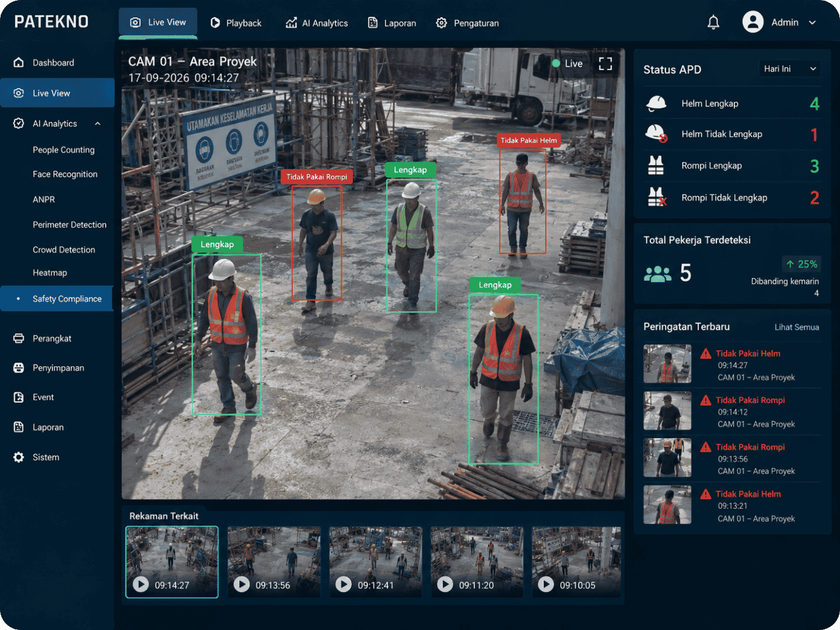
Task: Open ANPR in sidebar
Action: click(x=44, y=199)
